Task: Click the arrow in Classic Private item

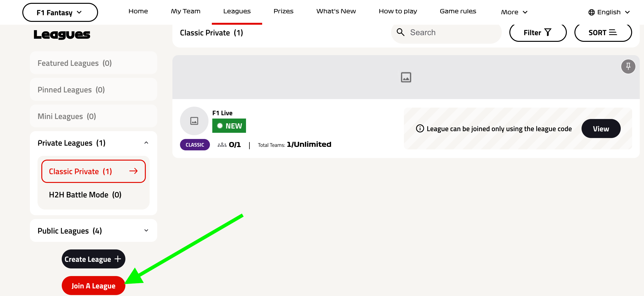Action: pyautogui.click(x=133, y=171)
